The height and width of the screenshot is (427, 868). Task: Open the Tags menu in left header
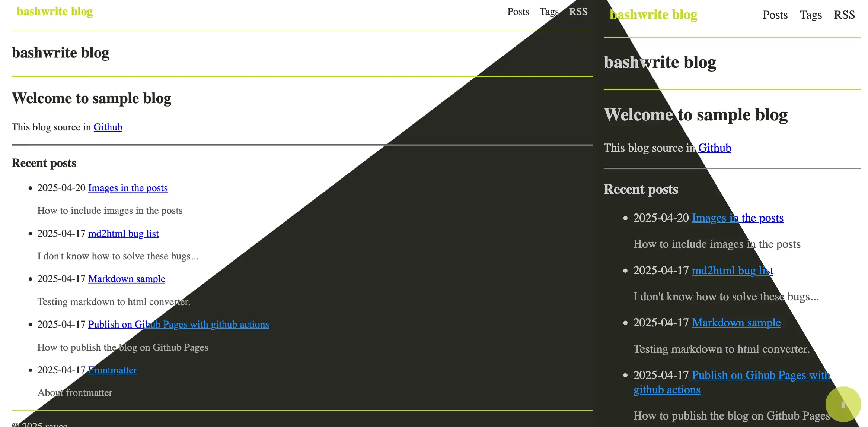coord(549,12)
